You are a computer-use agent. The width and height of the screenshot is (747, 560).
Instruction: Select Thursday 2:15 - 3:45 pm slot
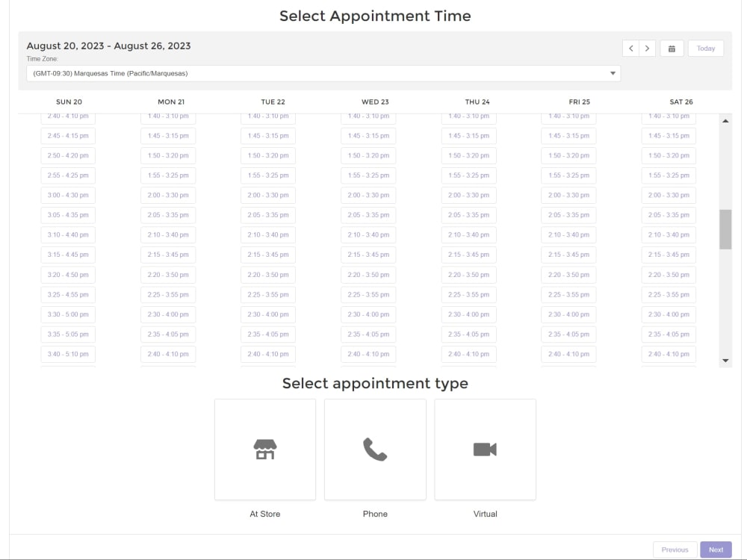click(x=469, y=255)
